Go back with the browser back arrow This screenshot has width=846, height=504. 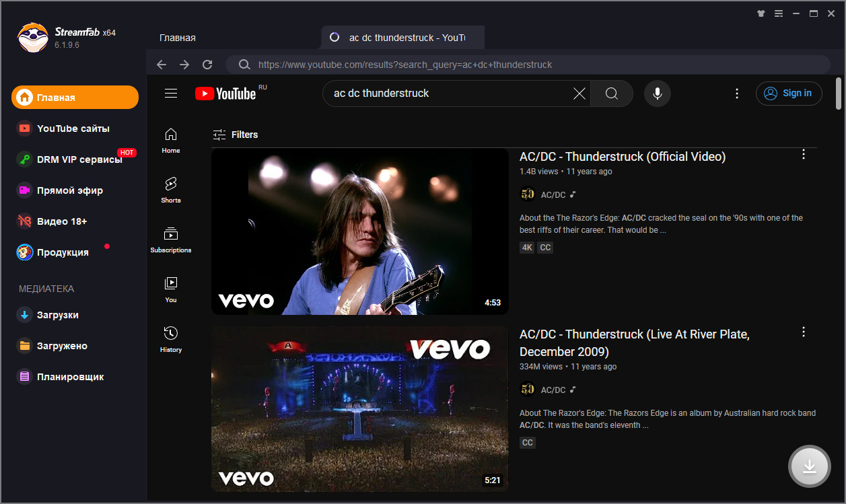pyautogui.click(x=161, y=65)
